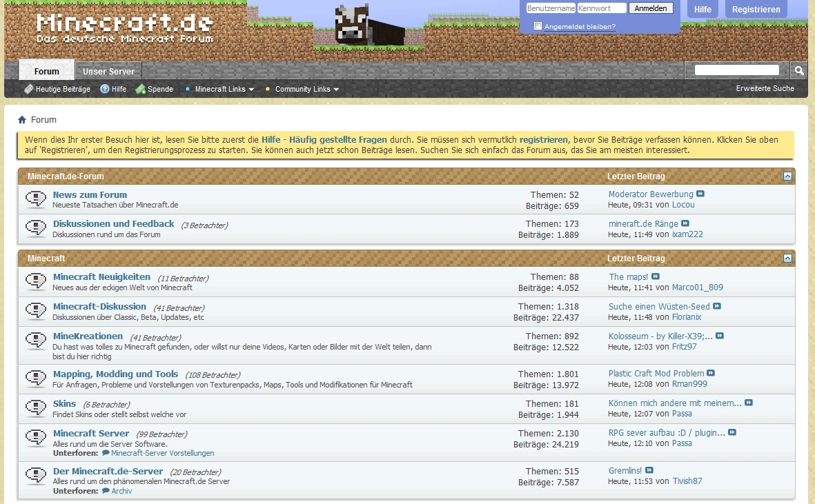This screenshot has width=815, height=504.
Task: Click the Anmelden button
Action: (x=651, y=8)
